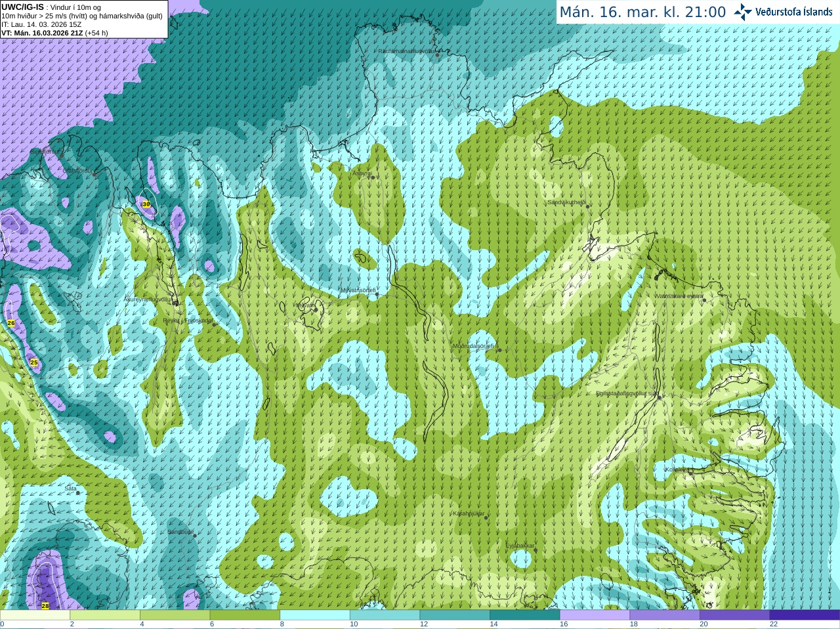Click the Sandbúðir station label
The height and width of the screenshot is (629, 840).
[x=180, y=532]
